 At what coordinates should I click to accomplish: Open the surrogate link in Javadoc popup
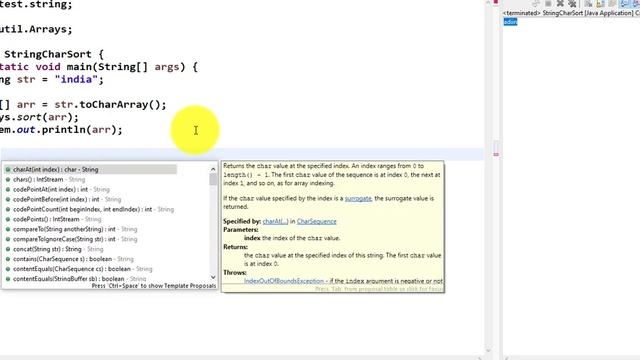click(x=358, y=199)
